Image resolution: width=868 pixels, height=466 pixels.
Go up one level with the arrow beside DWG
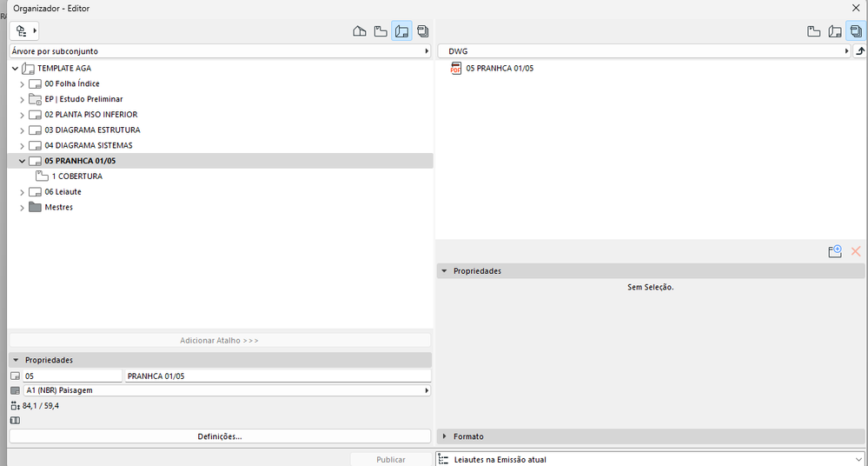pos(859,51)
